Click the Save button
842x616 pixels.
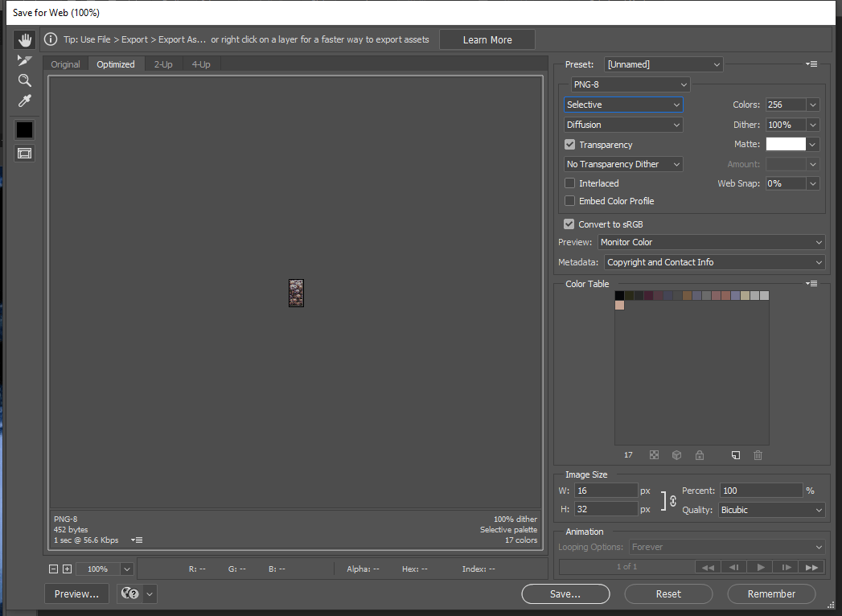coord(565,594)
